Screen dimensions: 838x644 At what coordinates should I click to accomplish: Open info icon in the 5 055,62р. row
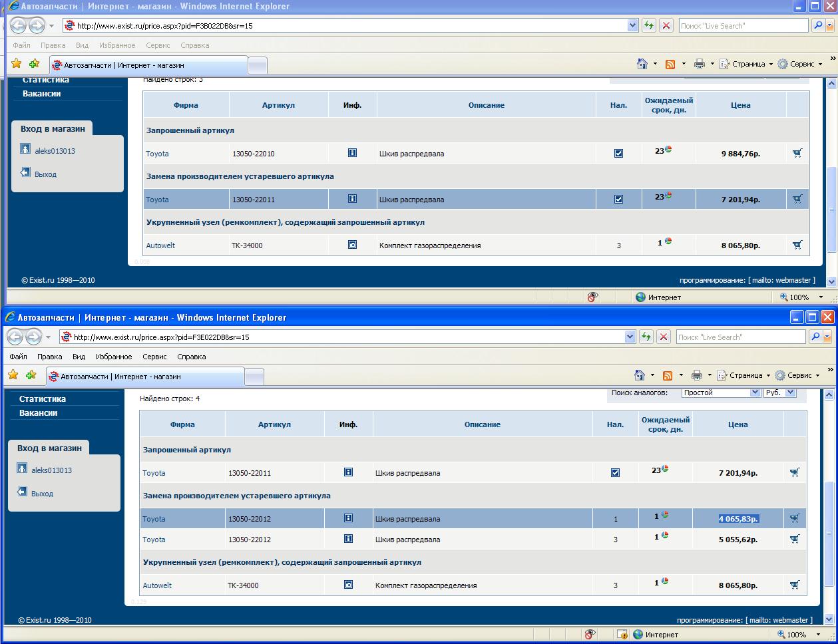(348, 539)
